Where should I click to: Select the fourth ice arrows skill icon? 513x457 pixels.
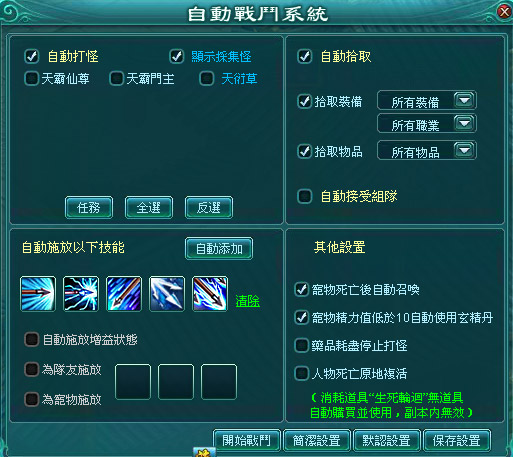167,294
